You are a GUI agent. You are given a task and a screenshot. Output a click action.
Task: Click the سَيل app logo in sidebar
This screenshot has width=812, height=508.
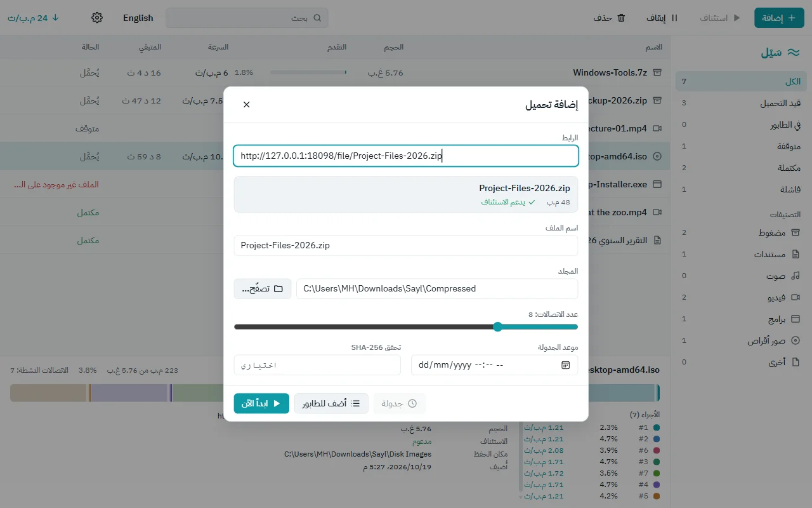(780, 53)
